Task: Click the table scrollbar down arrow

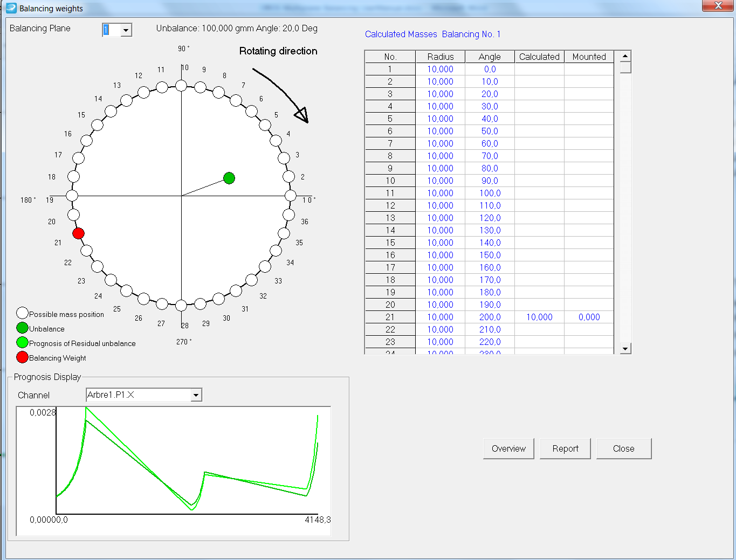Action: coord(625,348)
